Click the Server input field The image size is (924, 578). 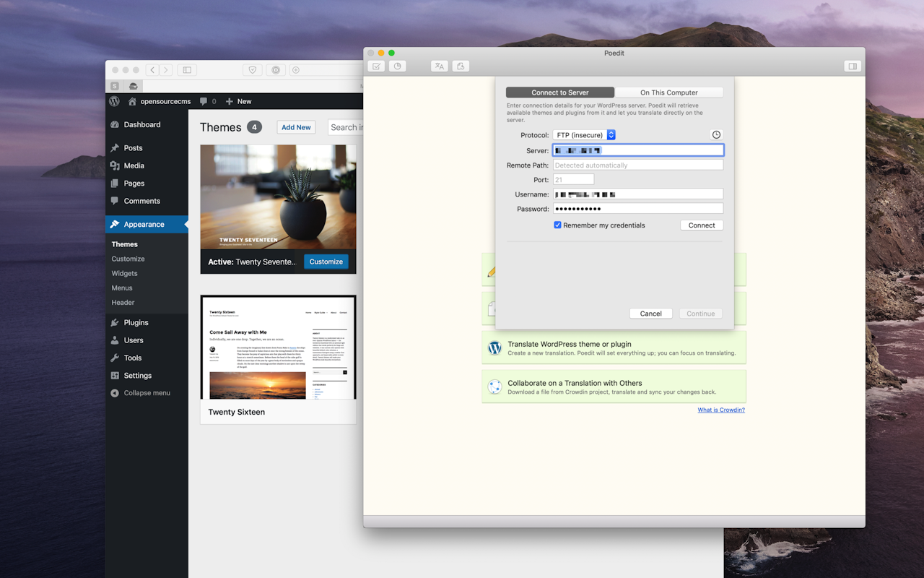pos(638,150)
